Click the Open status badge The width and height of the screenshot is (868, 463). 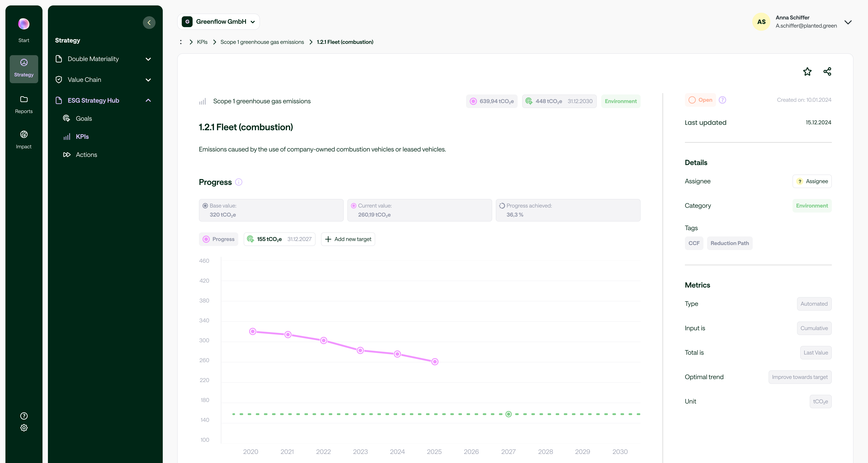701,100
